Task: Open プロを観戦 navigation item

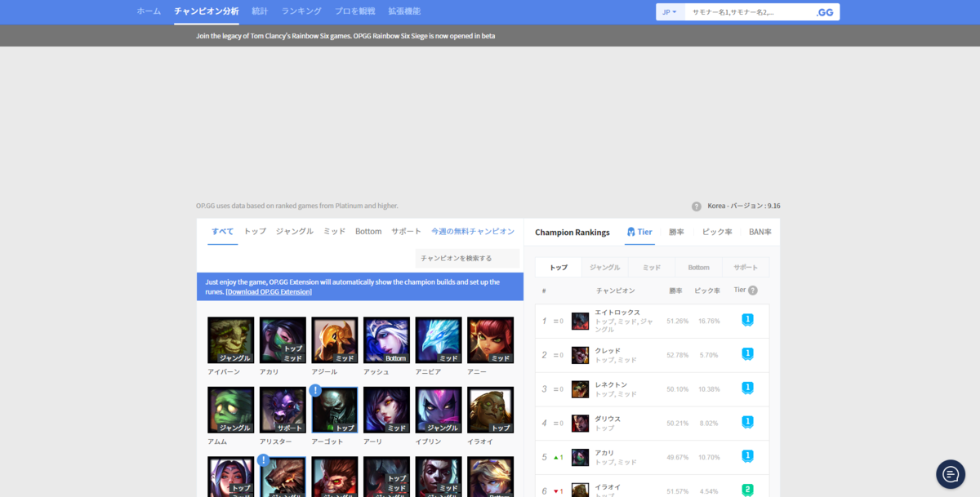Action: (355, 11)
